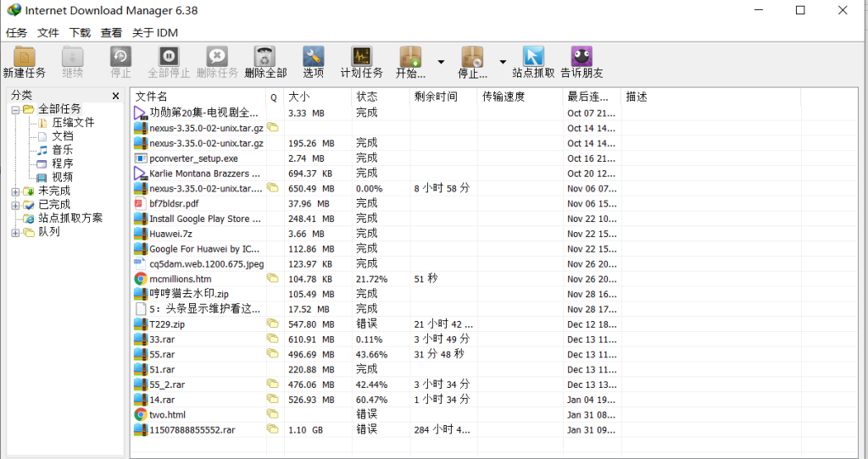Click the 告诉朋友 tell a friend icon
This screenshot has height=459, width=868.
coord(581,57)
